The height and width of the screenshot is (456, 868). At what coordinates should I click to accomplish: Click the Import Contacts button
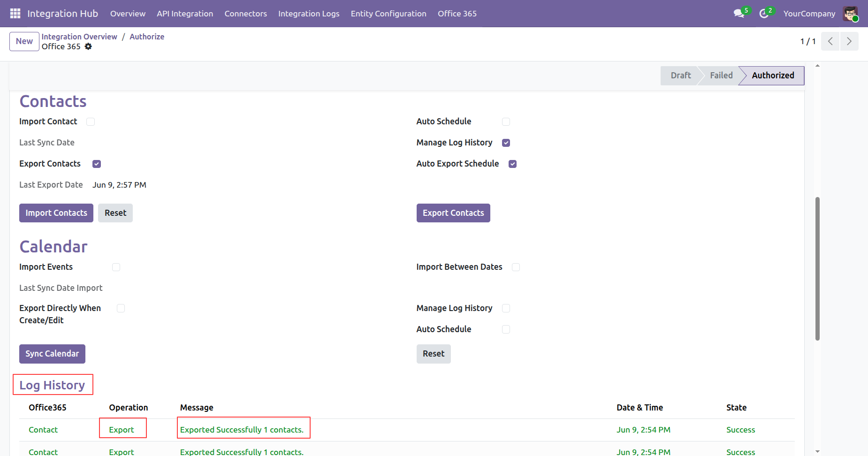(x=56, y=213)
